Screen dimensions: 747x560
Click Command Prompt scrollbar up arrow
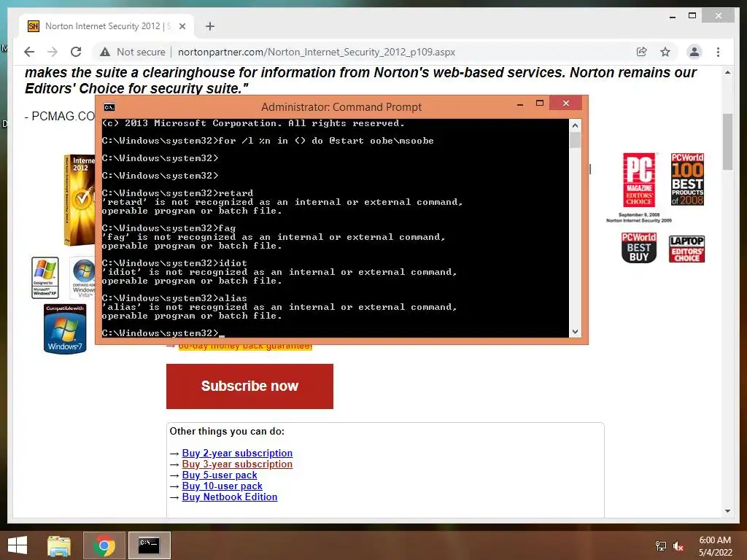(x=575, y=125)
